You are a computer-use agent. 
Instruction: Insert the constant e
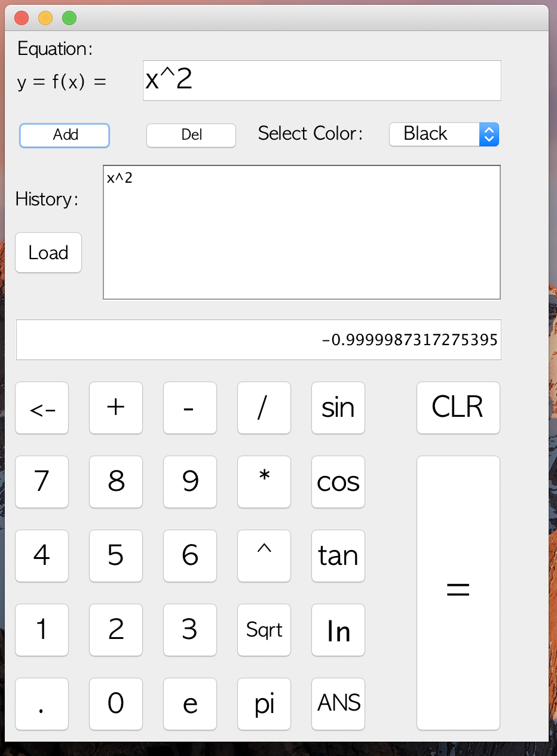[189, 704]
